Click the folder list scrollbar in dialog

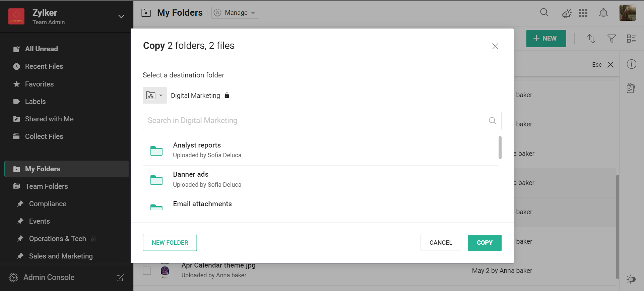click(x=500, y=148)
